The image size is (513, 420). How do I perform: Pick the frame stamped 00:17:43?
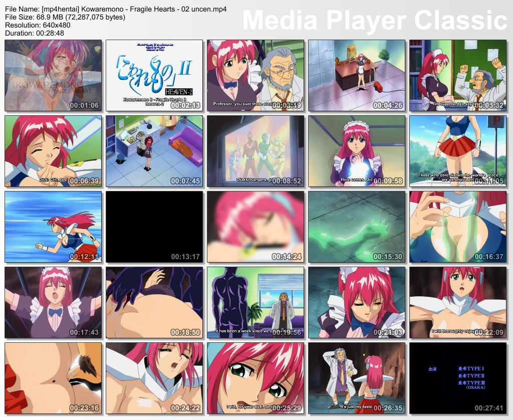click(53, 303)
